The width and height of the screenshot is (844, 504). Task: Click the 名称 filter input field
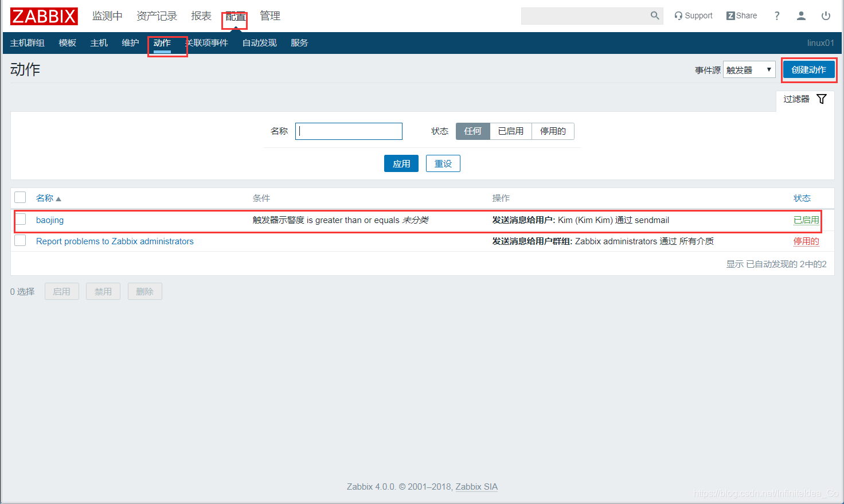[x=349, y=131]
